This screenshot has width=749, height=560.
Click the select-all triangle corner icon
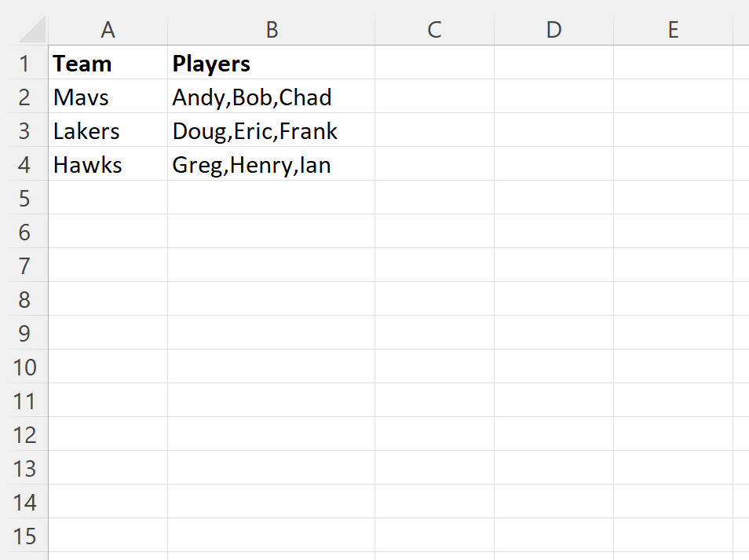pyautogui.click(x=32, y=30)
